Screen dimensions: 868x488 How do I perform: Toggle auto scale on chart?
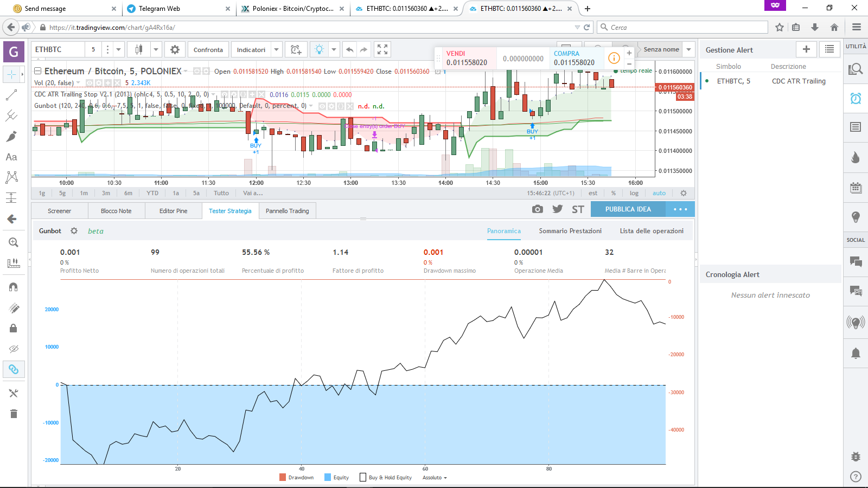pos(659,193)
